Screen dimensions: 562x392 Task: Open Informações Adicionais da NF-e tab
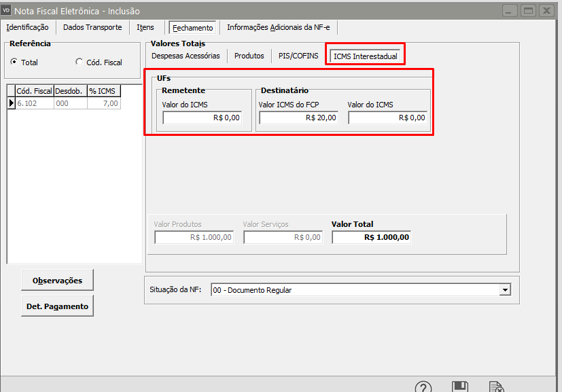[x=279, y=27]
